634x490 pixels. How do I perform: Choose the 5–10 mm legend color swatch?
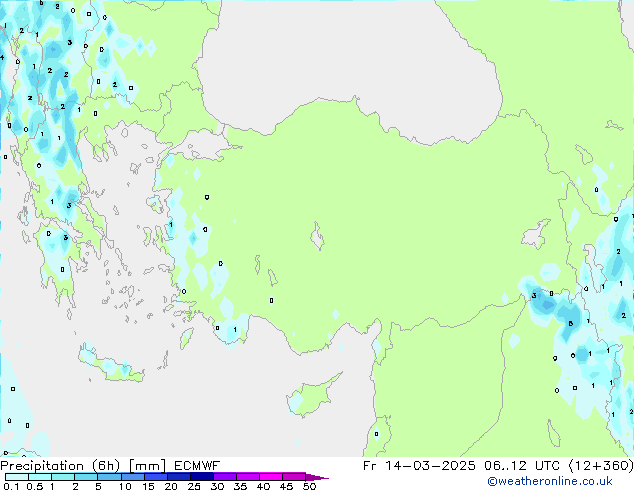pos(109,477)
